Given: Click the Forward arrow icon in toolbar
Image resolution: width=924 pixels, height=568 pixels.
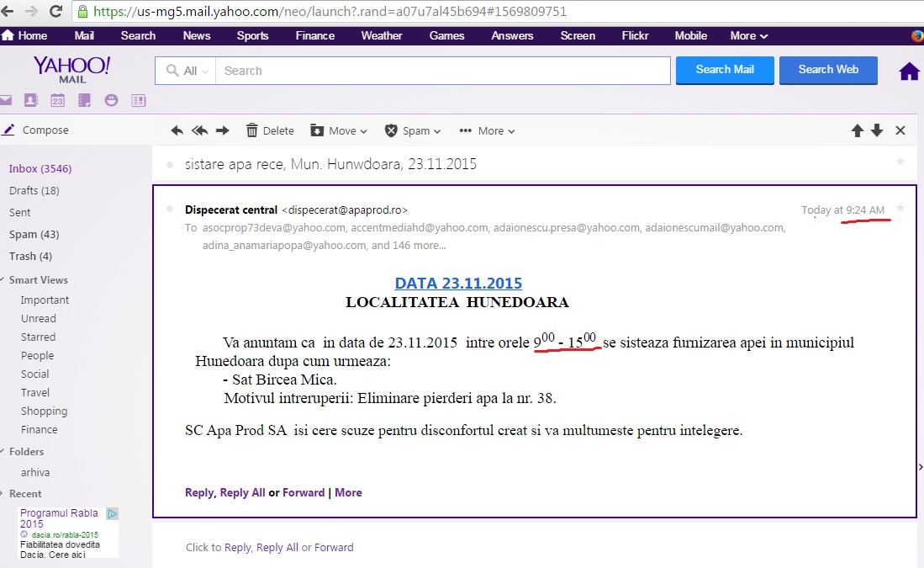Looking at the screenshot, I should point(223,130).
